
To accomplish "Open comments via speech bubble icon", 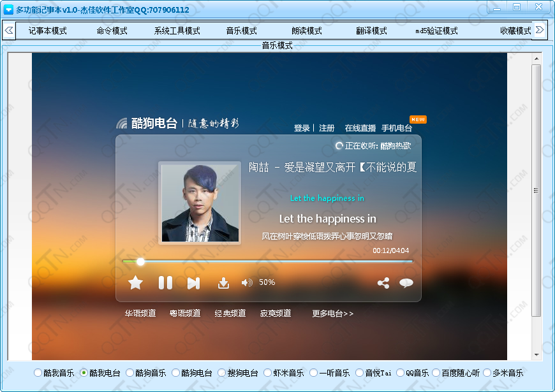I will 406,284.
